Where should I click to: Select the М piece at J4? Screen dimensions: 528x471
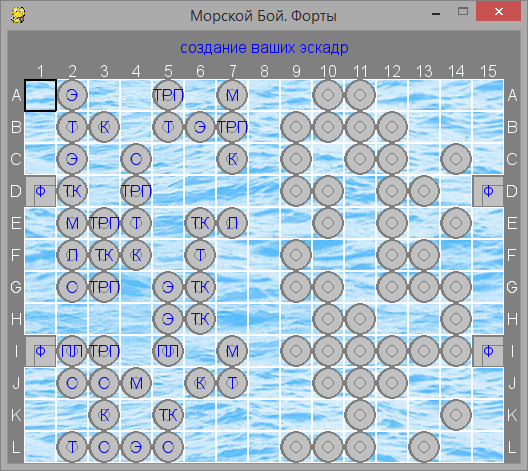136,383
